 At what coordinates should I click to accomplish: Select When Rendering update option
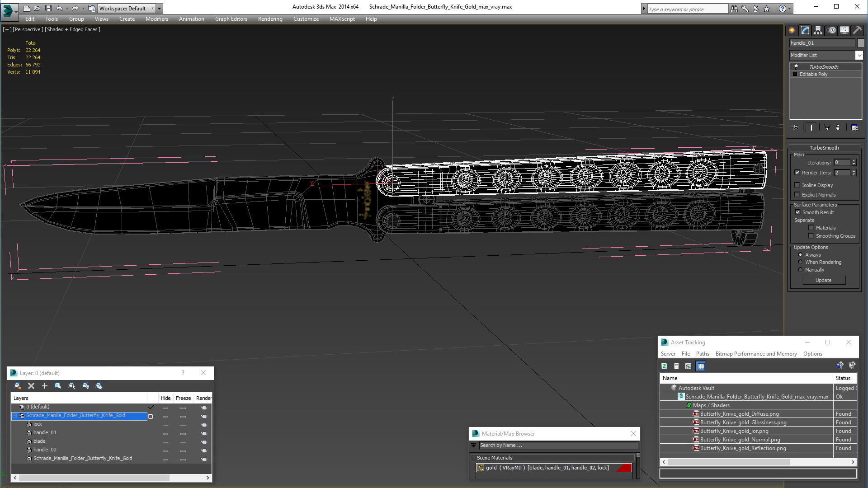click(800, 262)
